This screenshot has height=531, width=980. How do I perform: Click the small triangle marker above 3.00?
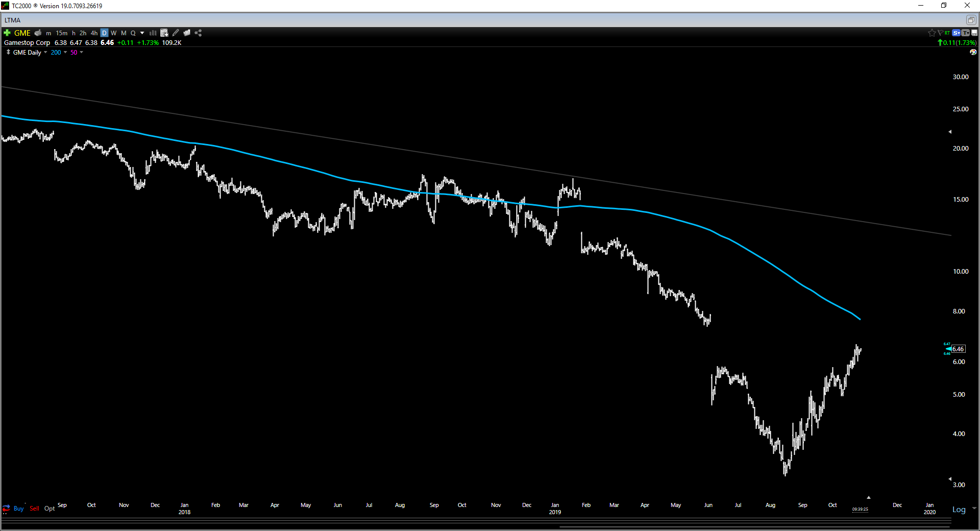(x=950, y=479)
